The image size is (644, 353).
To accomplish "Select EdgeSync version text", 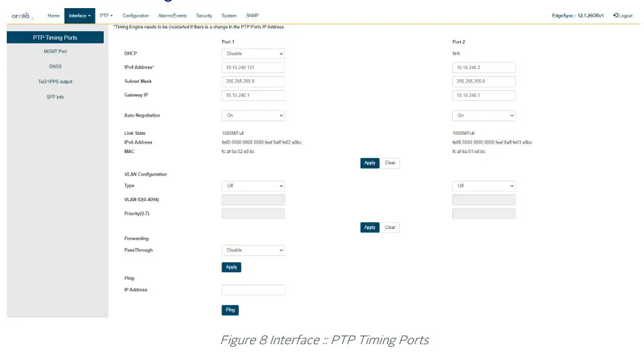I will (x=578, y=16).
